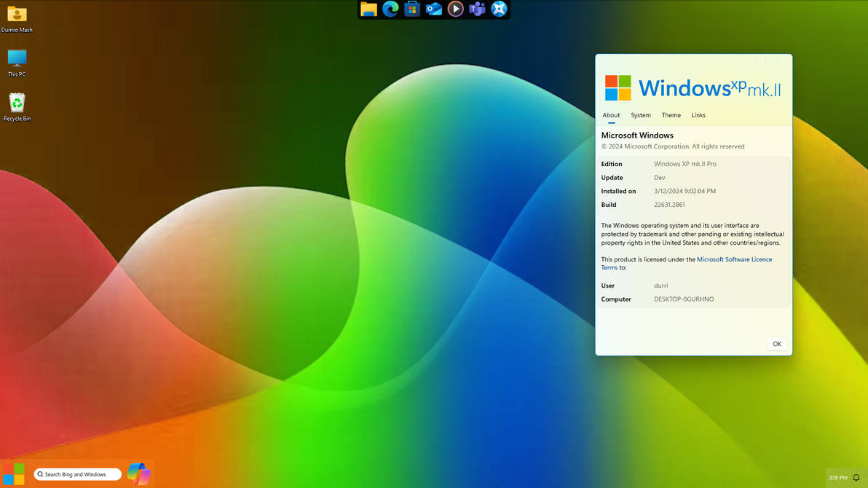Open Outlook from the top dock
Image resolution: width=868 pixels, height=488 pixels.
[433, 9]
